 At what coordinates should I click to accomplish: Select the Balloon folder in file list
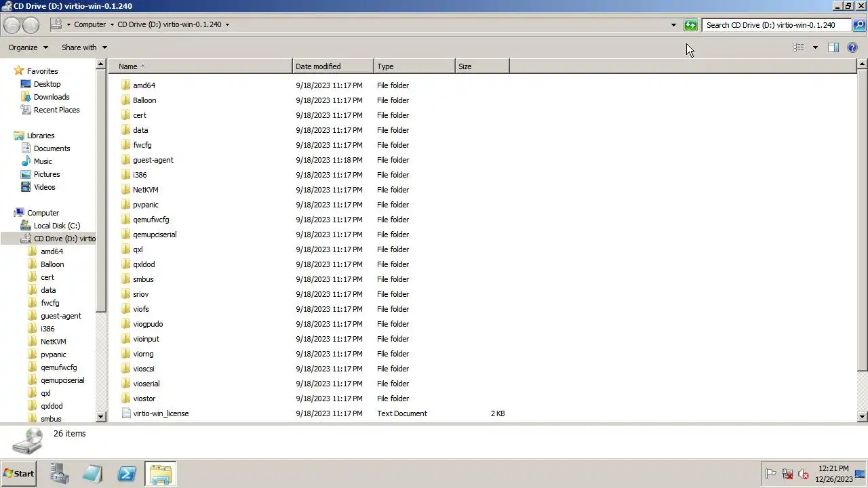point(144,100)
